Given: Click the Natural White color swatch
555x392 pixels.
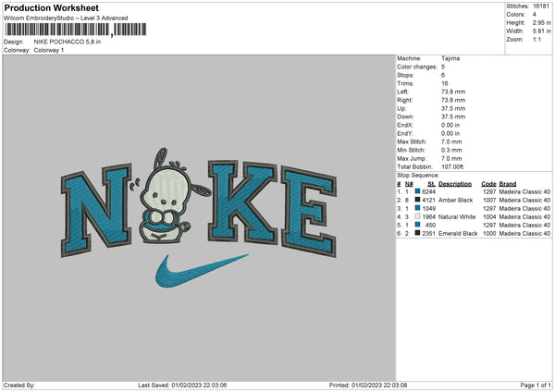Looking at the screenshot, I should (417, 216).
